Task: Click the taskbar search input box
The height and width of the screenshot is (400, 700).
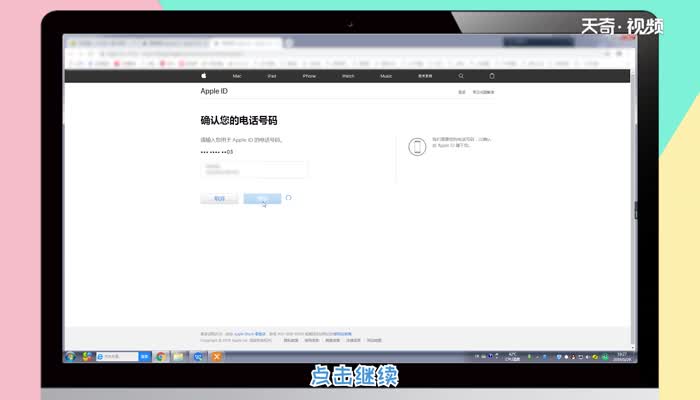Action: point(117,356)
